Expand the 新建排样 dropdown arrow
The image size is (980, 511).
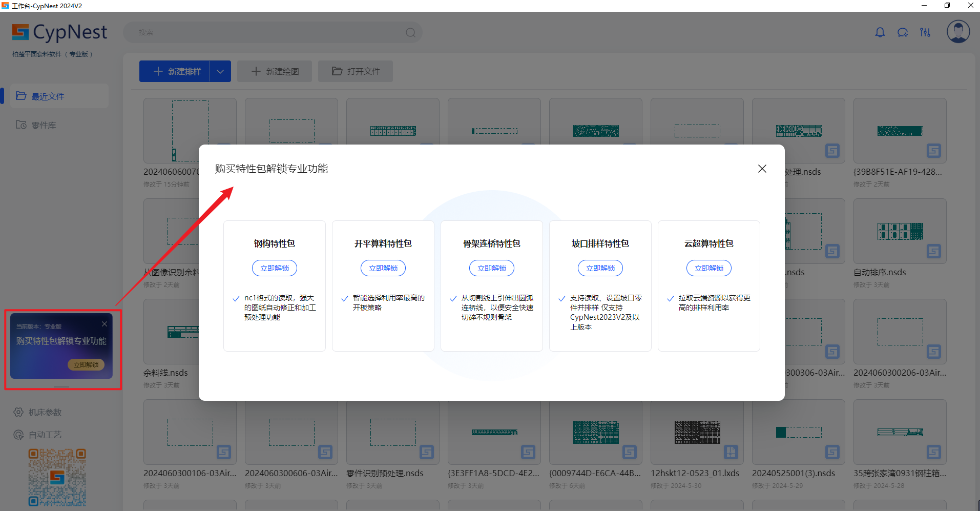pyautogui.click(x=220, y=71)
